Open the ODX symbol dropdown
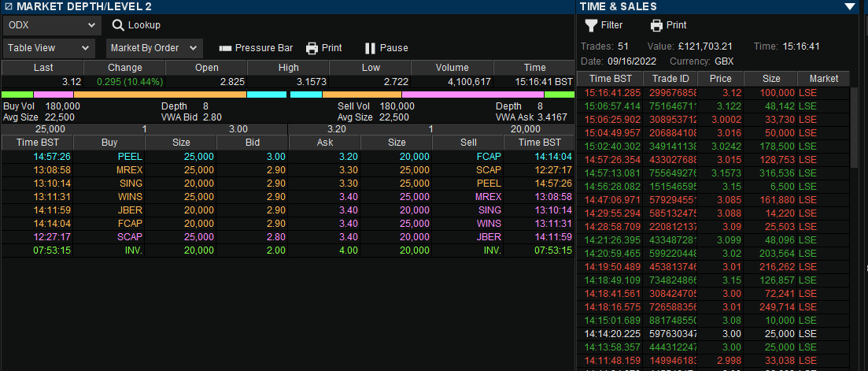The height and width of the screenshot is (371, 868). coord(52,25)
